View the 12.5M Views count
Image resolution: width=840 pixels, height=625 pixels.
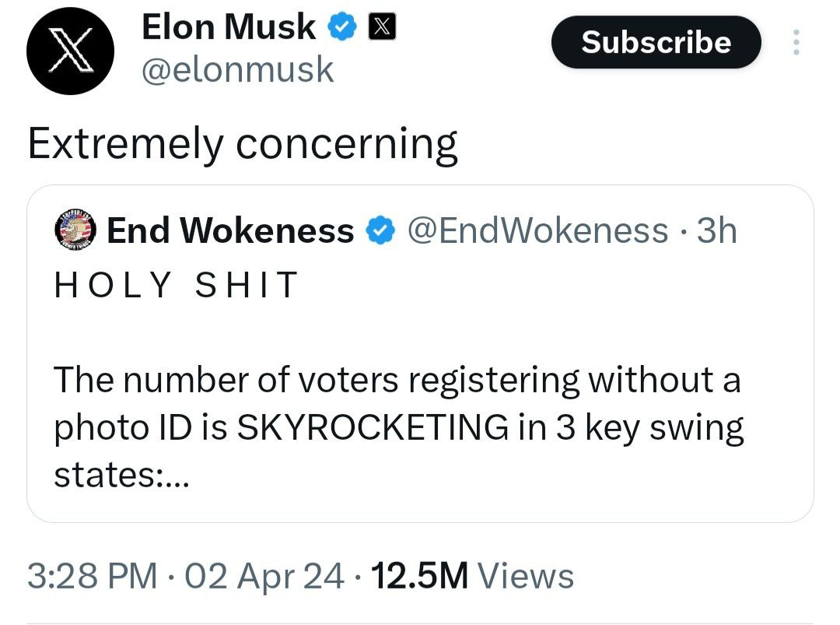click(x=472, y=576)
